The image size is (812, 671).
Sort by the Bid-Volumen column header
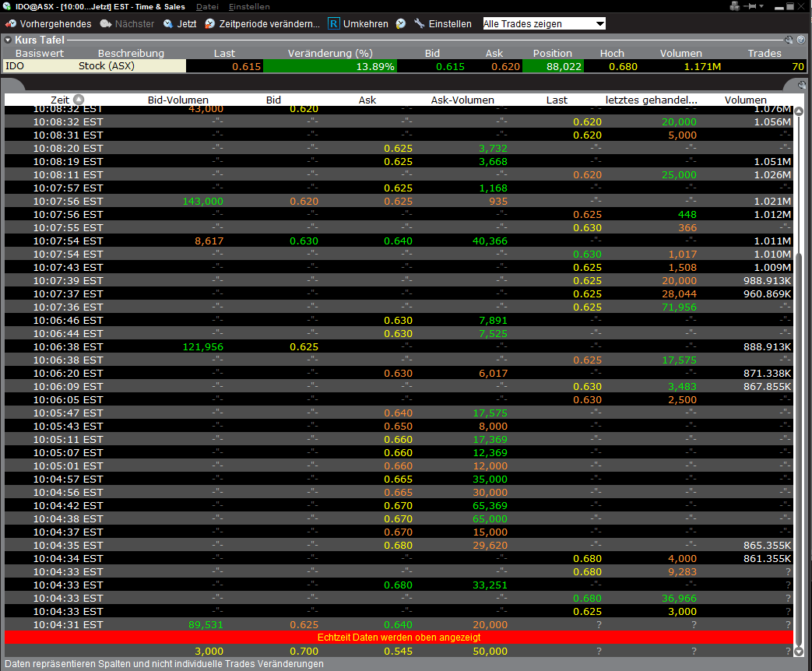tap(178, 100)
